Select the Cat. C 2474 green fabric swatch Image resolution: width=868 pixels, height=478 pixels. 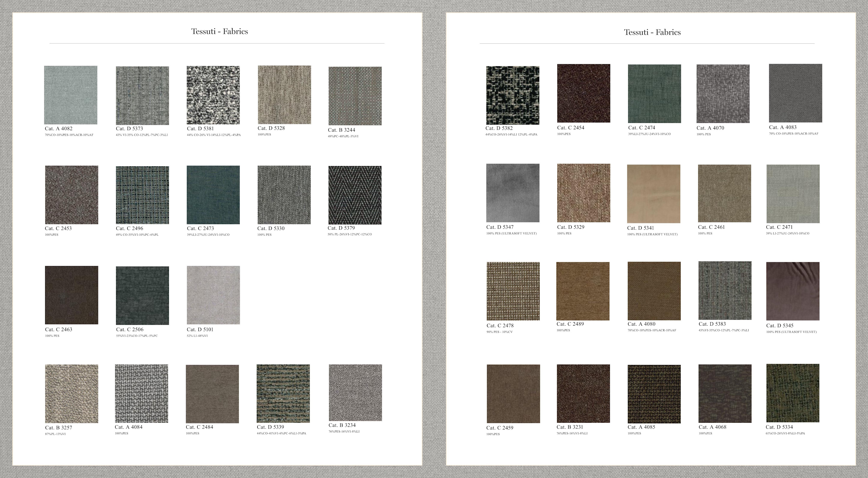click(x=654, y=93)
